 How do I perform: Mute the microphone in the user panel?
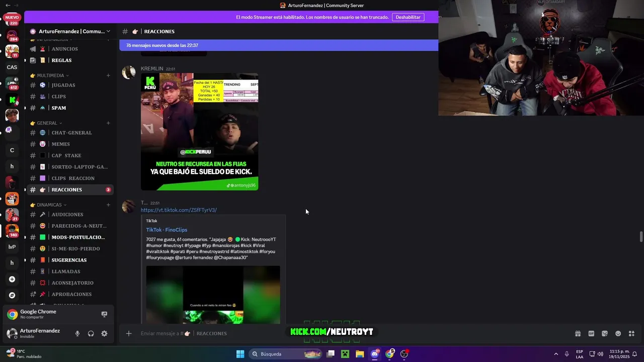(x=77, y=333)
